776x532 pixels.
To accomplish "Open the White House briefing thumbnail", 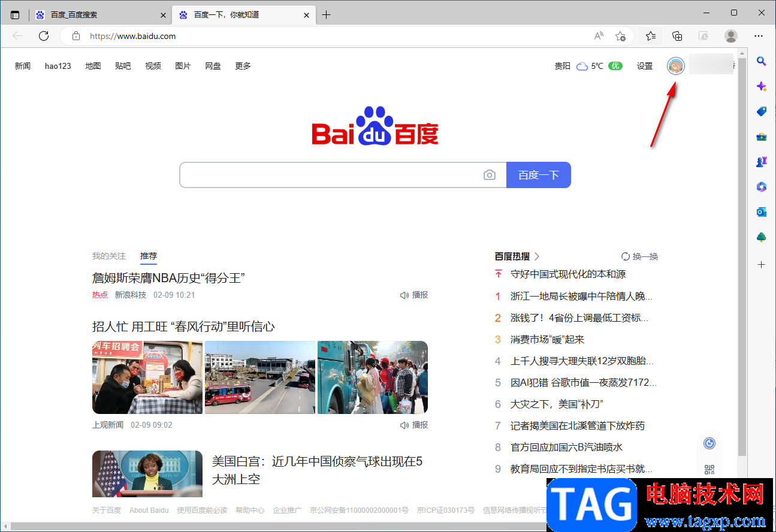I will (147, 474).
